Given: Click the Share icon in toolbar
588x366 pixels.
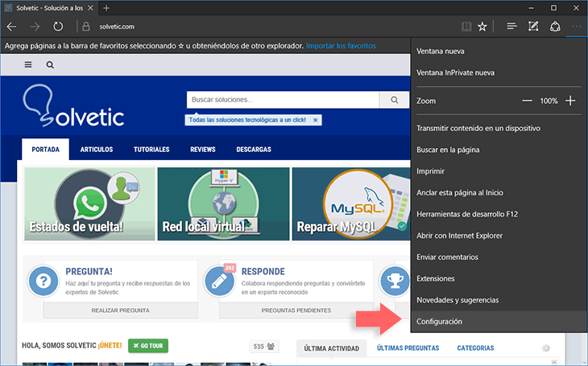Looking at the screenshot, I should tap(555, 27).
